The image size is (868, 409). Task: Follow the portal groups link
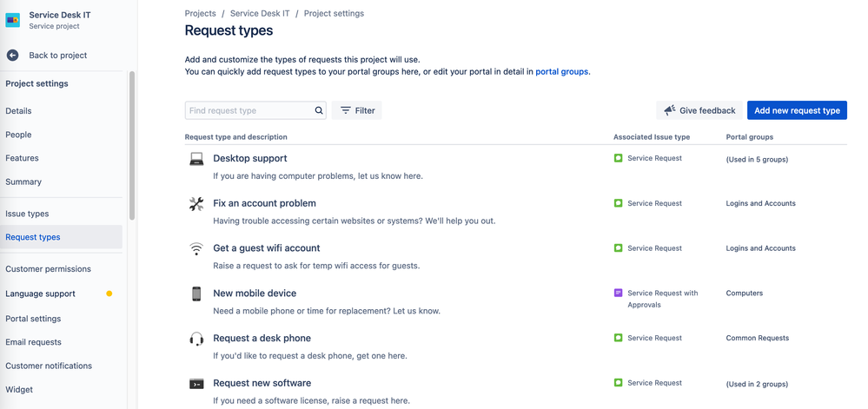[561, 71]
